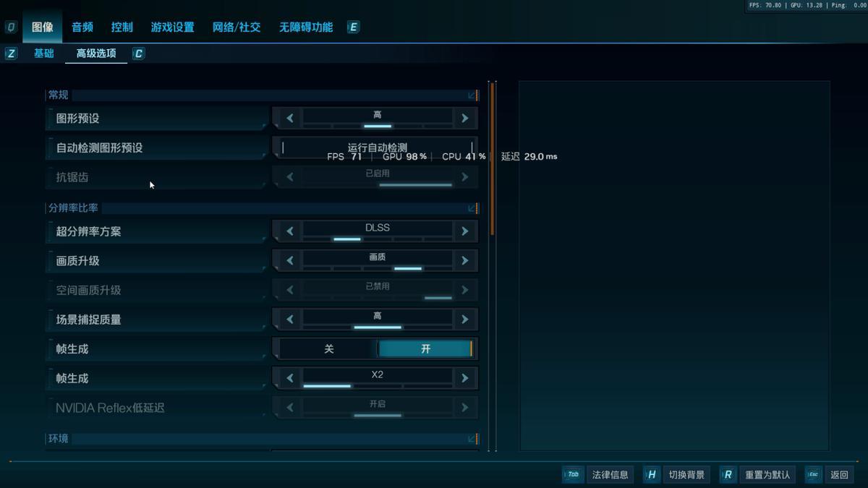Click the 超分辨率方案 value bar showing DLSS
The width and height of the screenshot is (868, 488).
coord(377,231)
